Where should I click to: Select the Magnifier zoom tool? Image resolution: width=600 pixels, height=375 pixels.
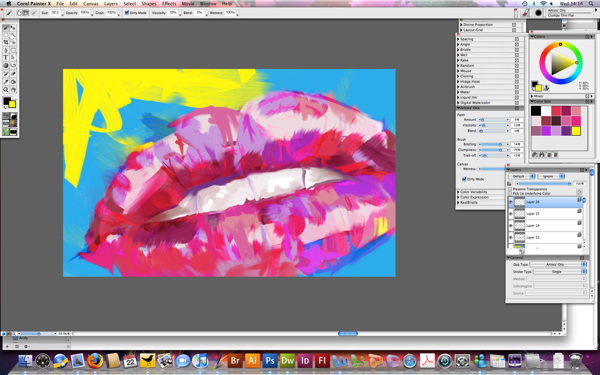click(6, 90)
